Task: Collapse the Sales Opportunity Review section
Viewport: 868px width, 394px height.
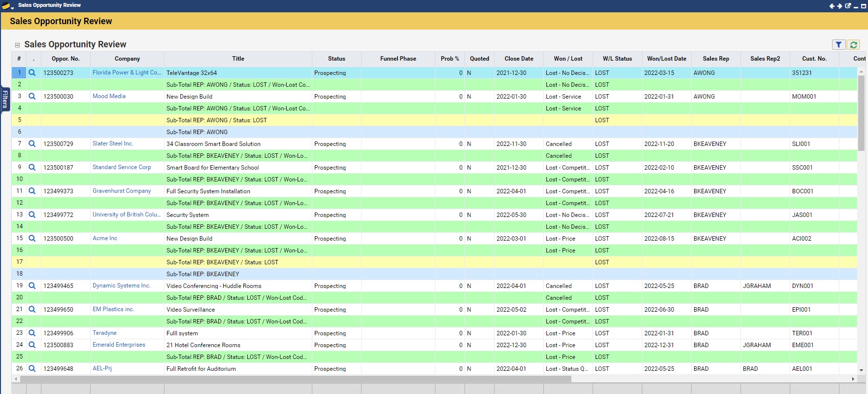Action: [x=17, y=45]
